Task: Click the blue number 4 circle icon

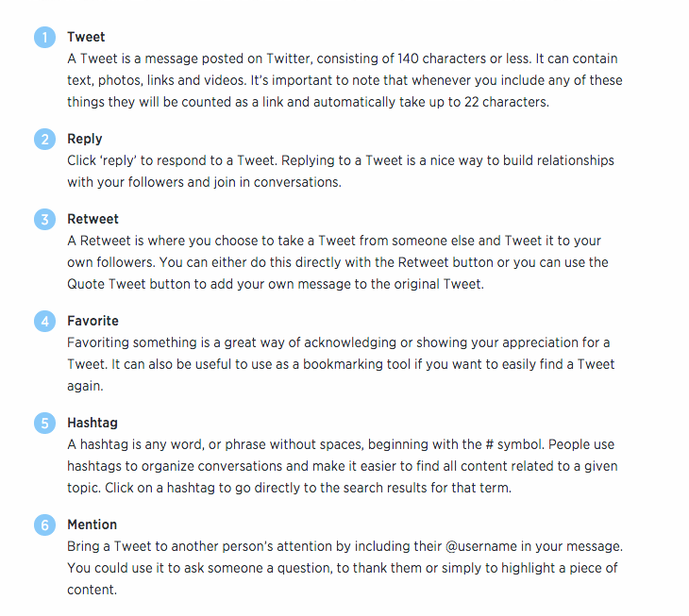Action: (x=44, y=321)
